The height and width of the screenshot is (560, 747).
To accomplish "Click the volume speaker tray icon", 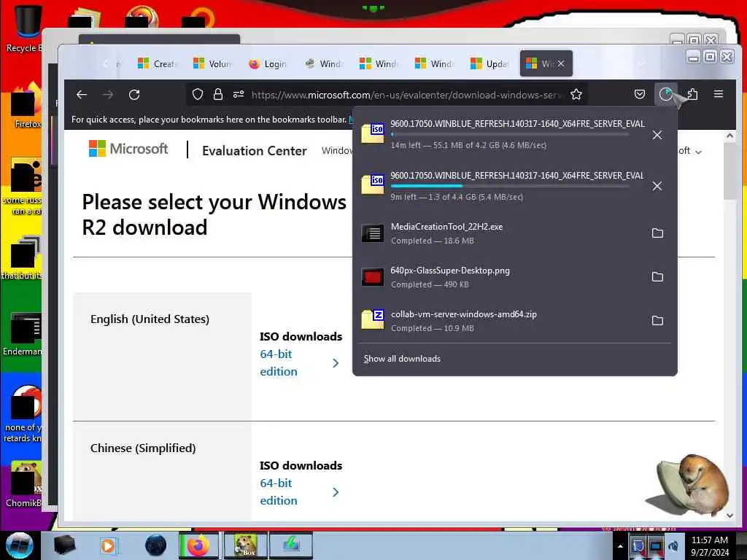I will click(x=673, y=546).
